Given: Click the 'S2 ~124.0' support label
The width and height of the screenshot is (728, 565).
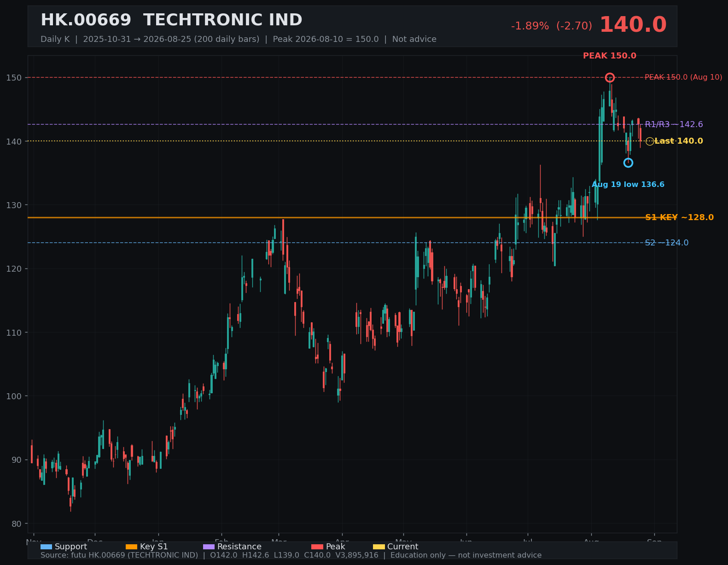Looking at the screenshot, I should coord(667,243).
